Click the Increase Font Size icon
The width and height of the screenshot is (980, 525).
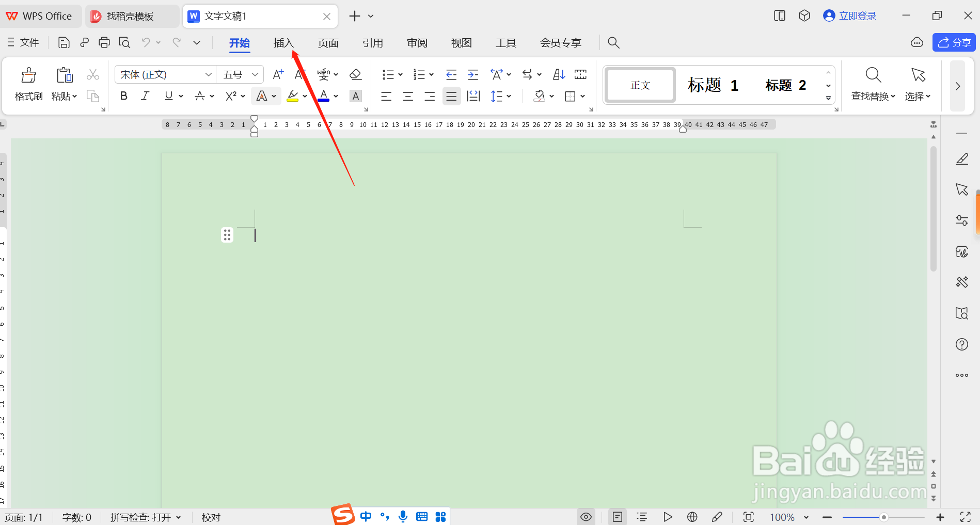tap(278, 75)
